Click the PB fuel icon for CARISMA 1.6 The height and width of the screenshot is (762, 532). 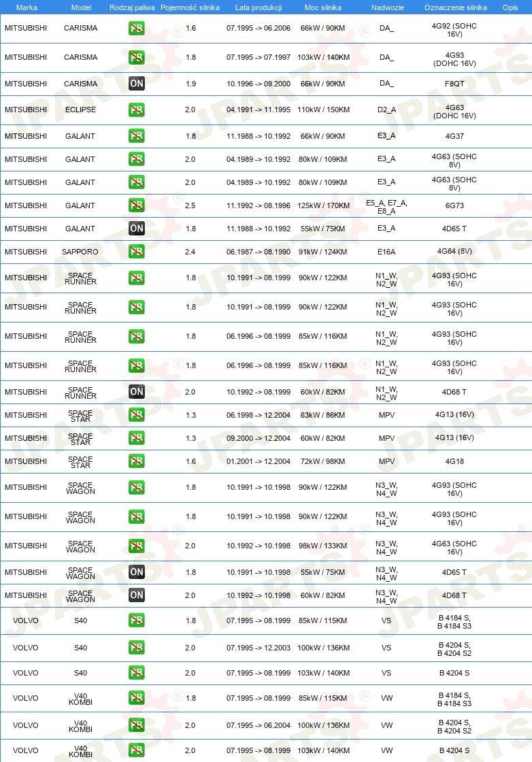coord(137,28)
